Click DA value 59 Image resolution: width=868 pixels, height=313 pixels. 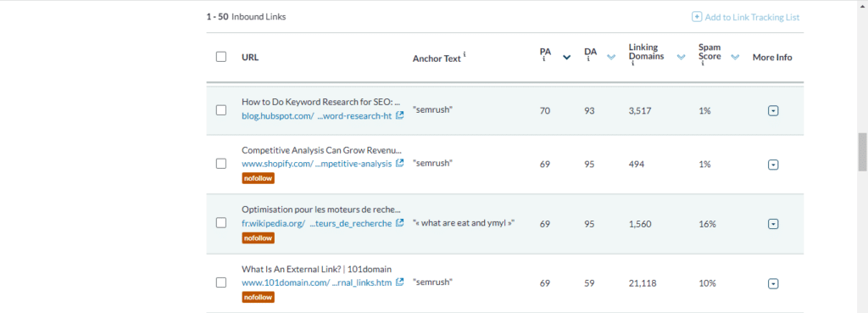pyautogui.click(x=589, y=283)
